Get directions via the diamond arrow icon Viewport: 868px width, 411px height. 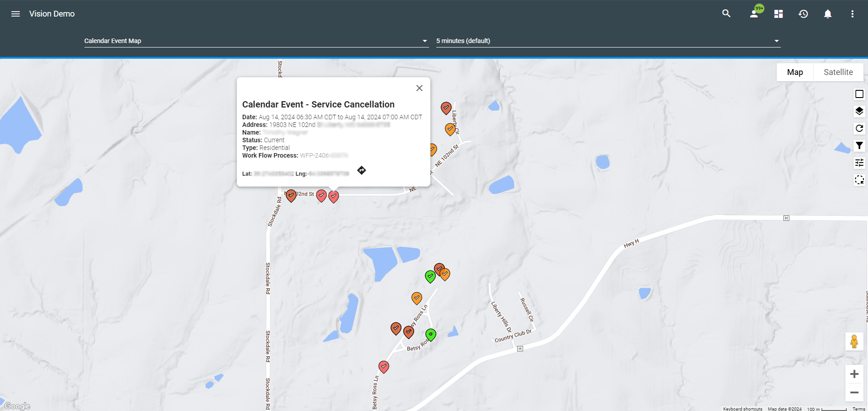click(361, 170)
